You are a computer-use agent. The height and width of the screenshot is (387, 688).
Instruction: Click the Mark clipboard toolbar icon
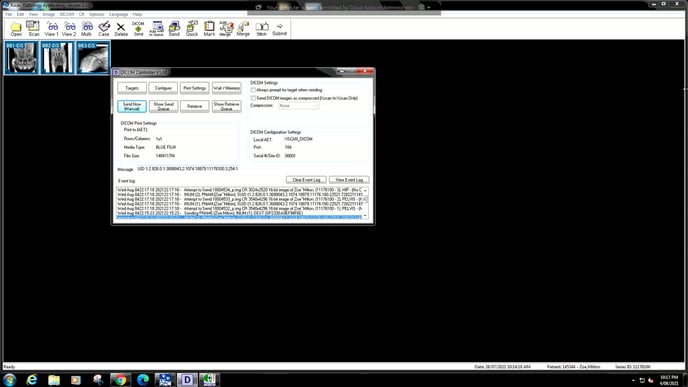[209, 29]
